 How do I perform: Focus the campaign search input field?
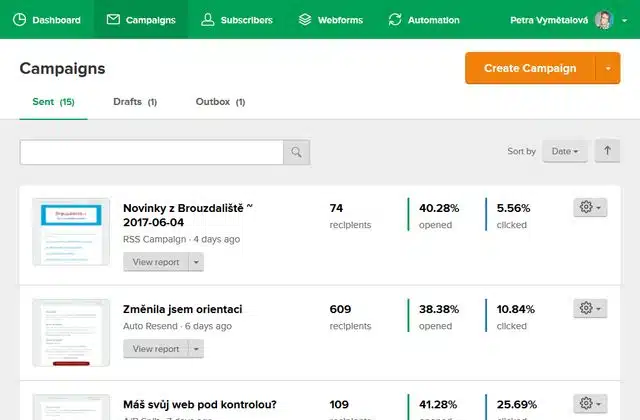coord(151,152)
